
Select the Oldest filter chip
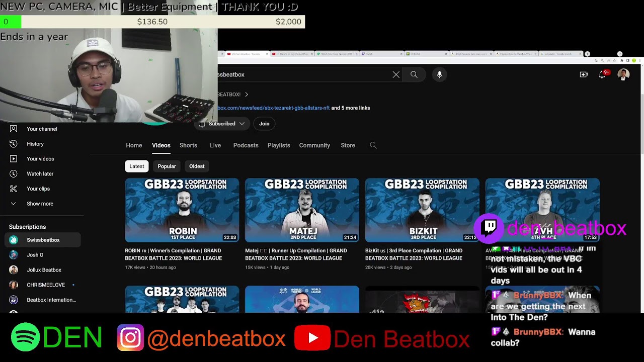[x=197, y=166]
